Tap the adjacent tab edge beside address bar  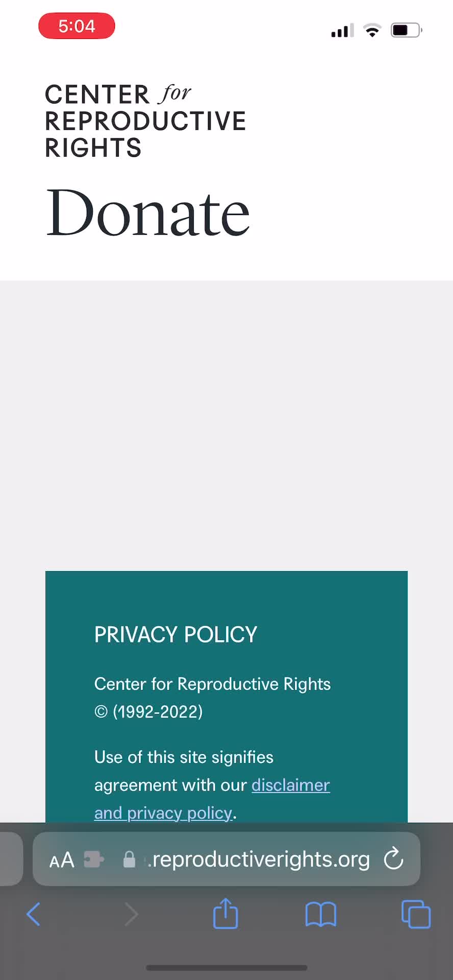coord(10,859)
